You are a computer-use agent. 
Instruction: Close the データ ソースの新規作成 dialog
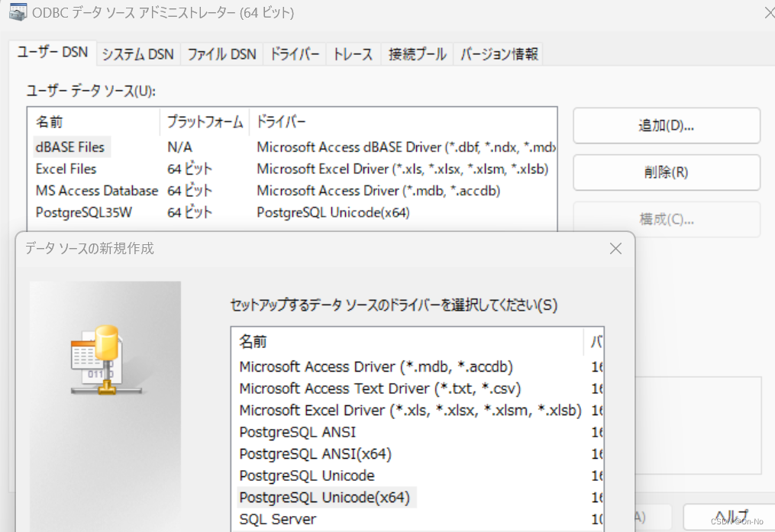click(615, 248)
